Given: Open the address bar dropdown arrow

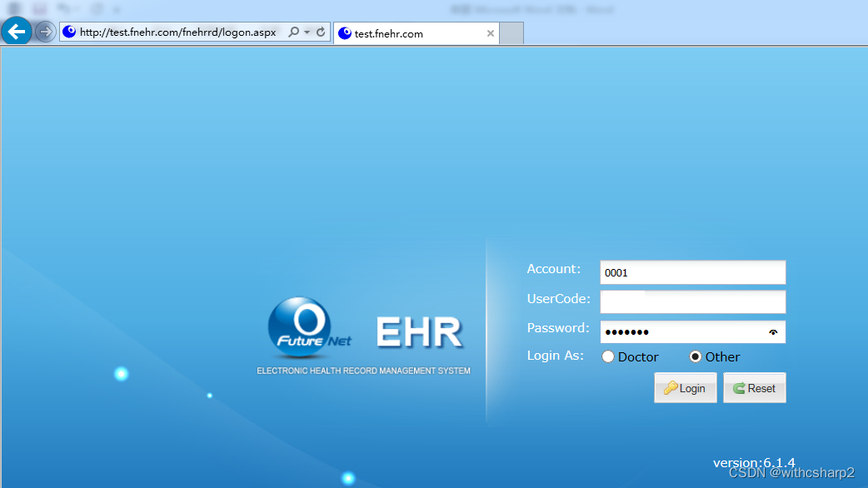Looking at the screenshot, I should [307, 32].
